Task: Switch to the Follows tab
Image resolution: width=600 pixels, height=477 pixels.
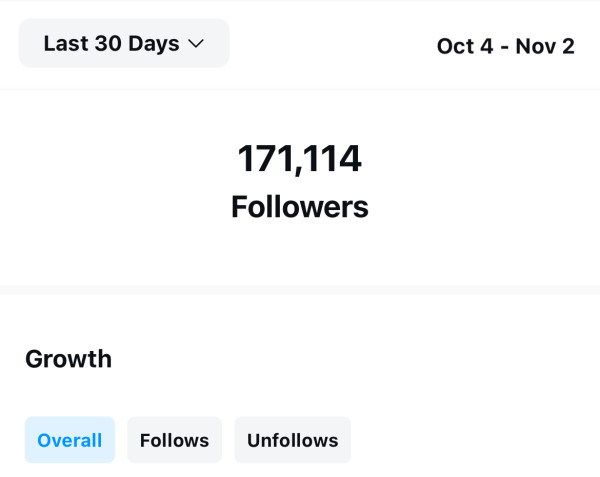Action: tap(174, 440)
